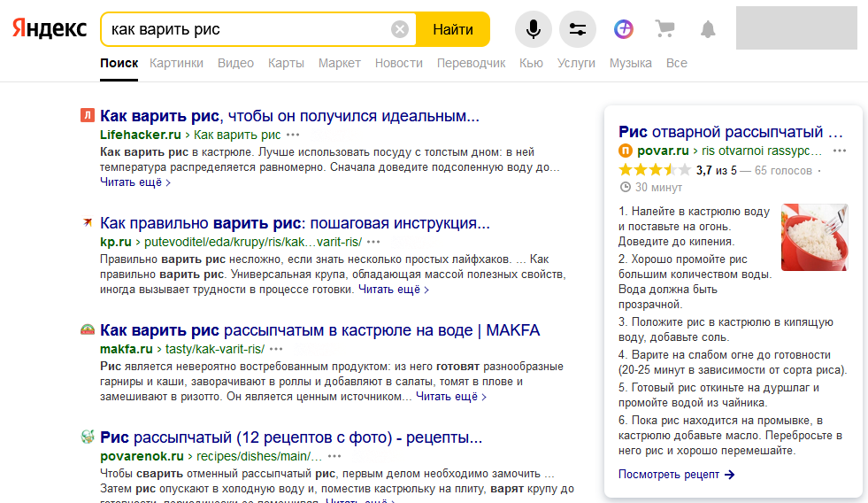Image resolution: width=868 pixels, height=503 pixels.
Task: Clear the search query with X icon
Action: click(x=400, y=29)
